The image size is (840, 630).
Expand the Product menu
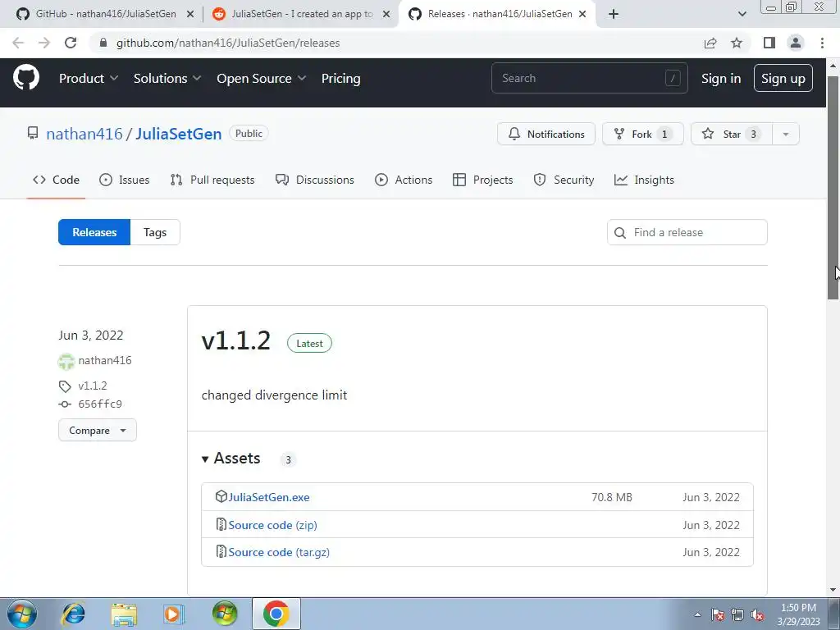(x=89, y=78)
